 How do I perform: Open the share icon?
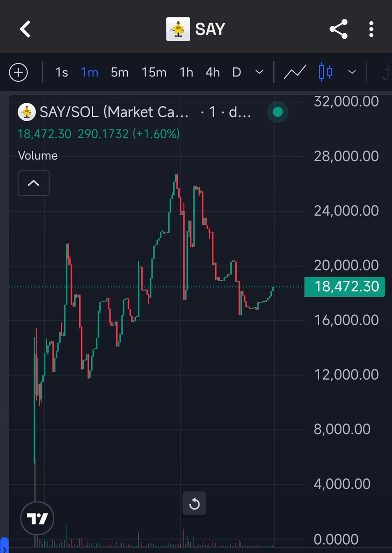339,29
